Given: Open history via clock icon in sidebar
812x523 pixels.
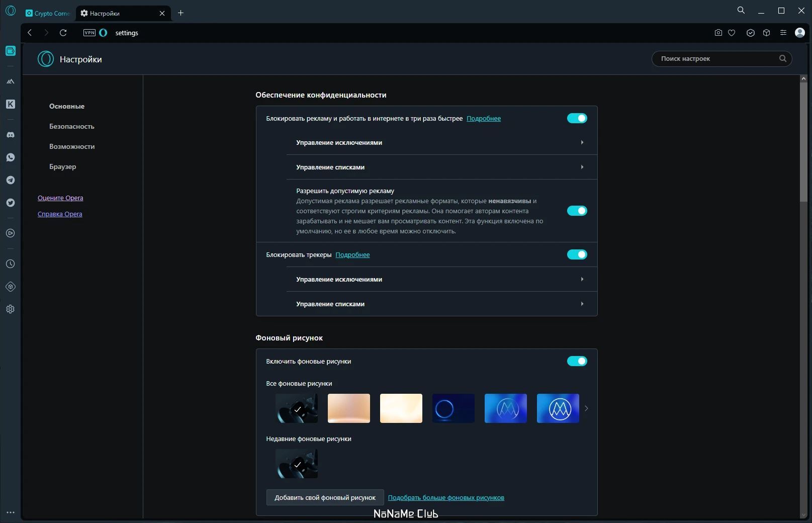Looking at the screenshot, I should 10,264.
